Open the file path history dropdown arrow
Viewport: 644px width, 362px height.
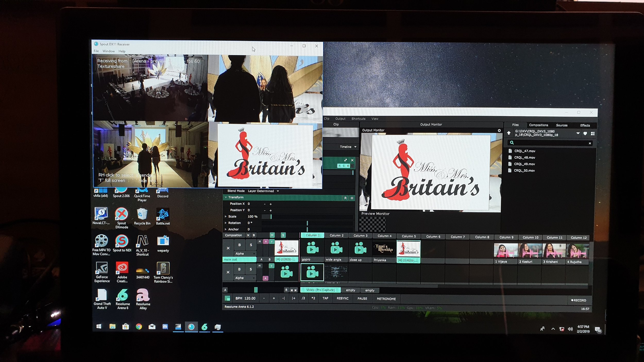[578, 133]
